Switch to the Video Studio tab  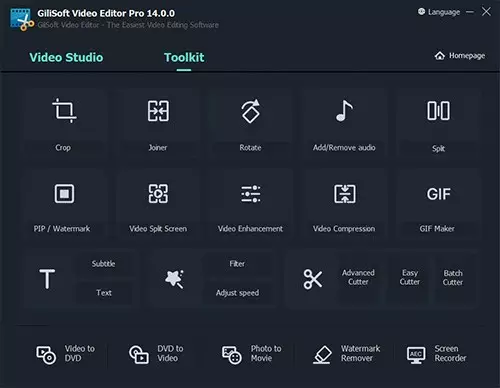click(66, 57)
